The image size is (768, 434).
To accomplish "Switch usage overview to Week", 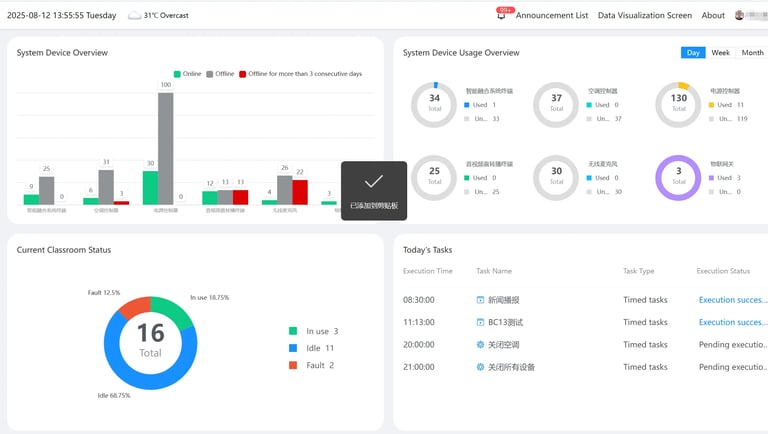I will click(x=720, y=53).
